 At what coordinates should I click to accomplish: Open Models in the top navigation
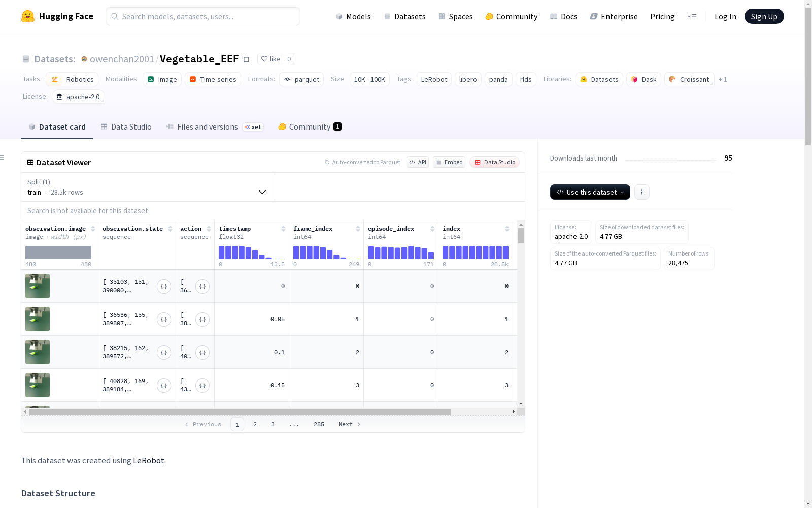(353, 16)
